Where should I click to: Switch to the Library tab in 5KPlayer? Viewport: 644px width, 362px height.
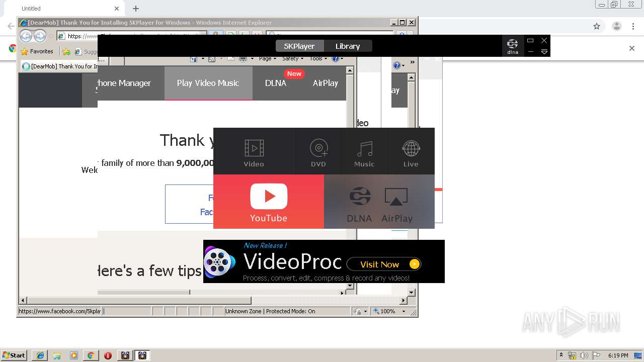[348, 46]
